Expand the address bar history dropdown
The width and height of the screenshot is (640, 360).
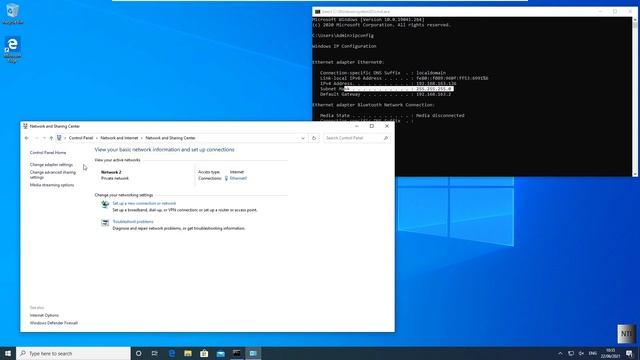303,138
